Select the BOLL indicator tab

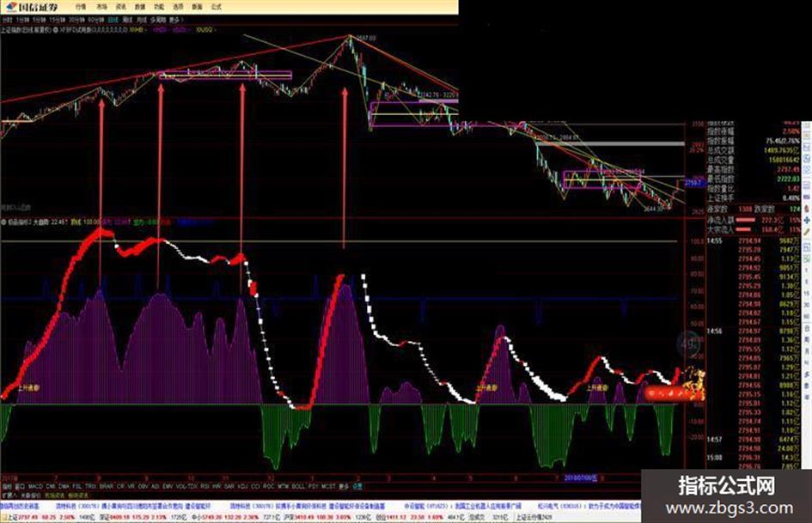tap(298, 487)
